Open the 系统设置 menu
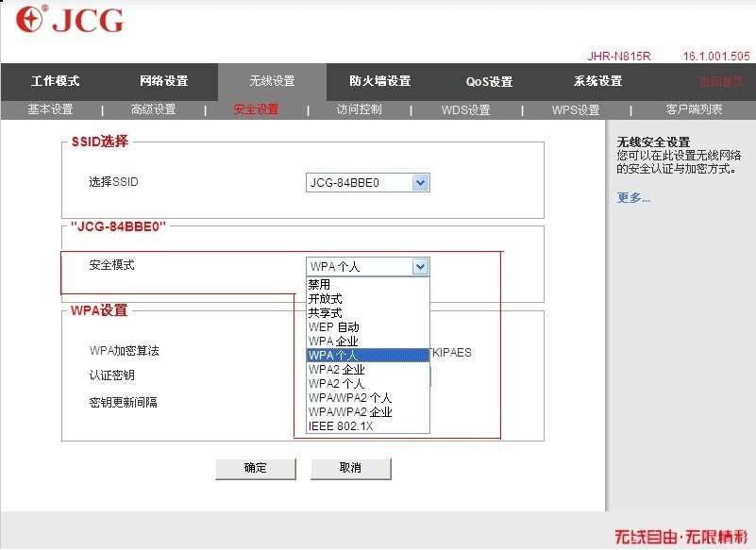The image size is (756, 550). 596,82
